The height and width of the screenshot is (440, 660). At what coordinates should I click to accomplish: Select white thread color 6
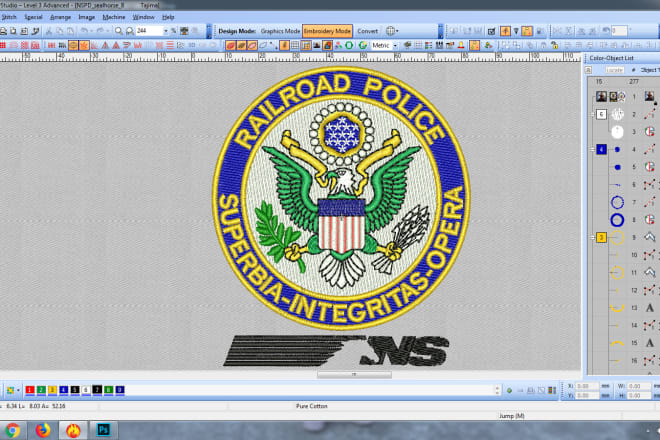coord(86,390)
